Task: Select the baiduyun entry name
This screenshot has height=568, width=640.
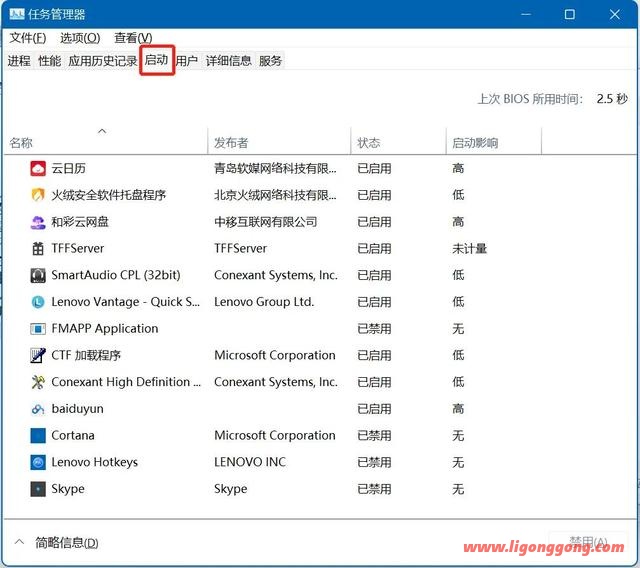Action: [78, 408]
